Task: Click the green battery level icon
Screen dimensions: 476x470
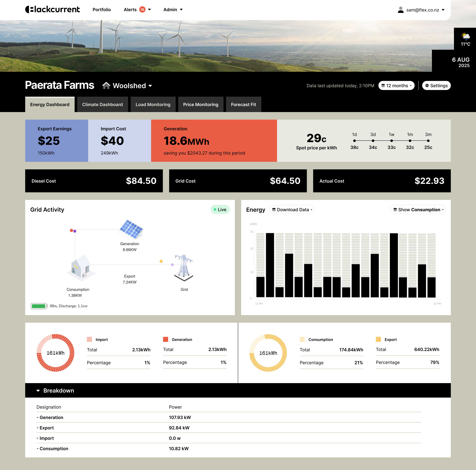Action: click(x=39, y=306)
